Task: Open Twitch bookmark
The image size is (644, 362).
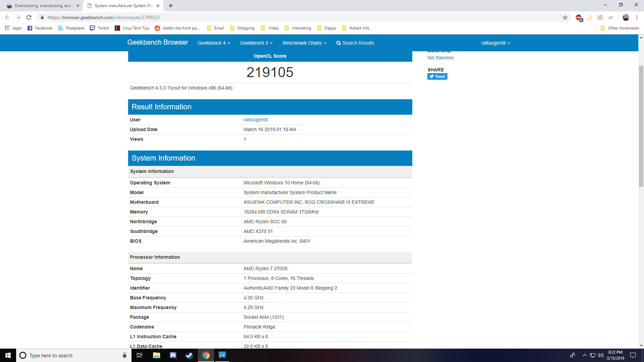Action: click(x=100, y=28)
